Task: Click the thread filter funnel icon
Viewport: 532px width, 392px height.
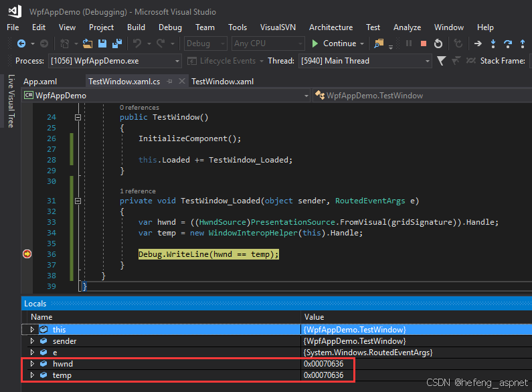Action: [x=442, y=61]
